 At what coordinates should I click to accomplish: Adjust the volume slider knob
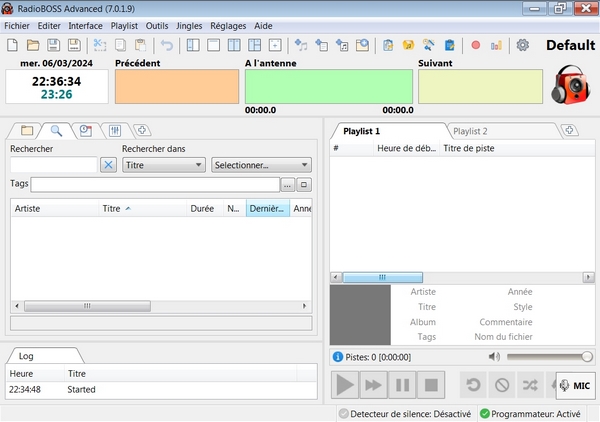(587, 357)
